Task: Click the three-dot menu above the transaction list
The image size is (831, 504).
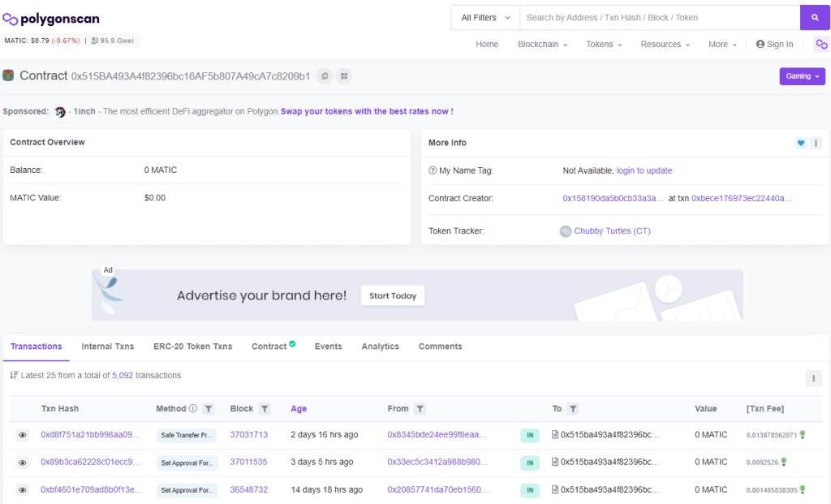Action: point(814,378)
